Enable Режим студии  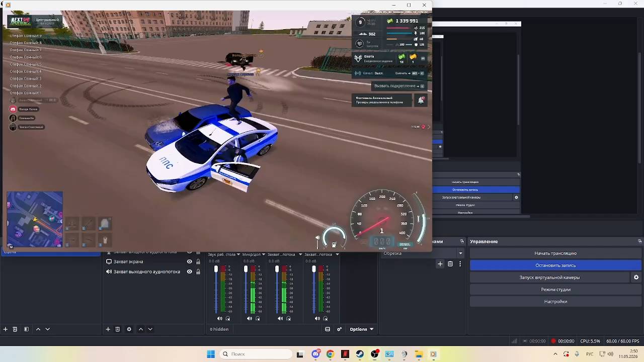(555, 290)
